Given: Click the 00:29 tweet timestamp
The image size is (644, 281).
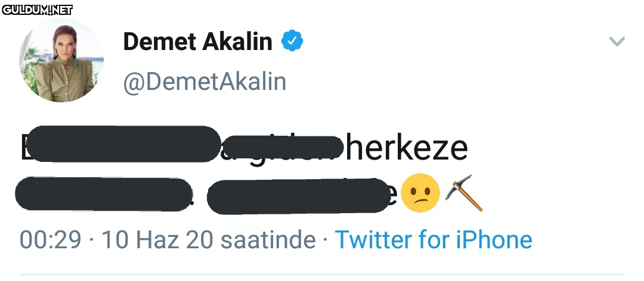Looking at the screenshot, I should 50,240.
